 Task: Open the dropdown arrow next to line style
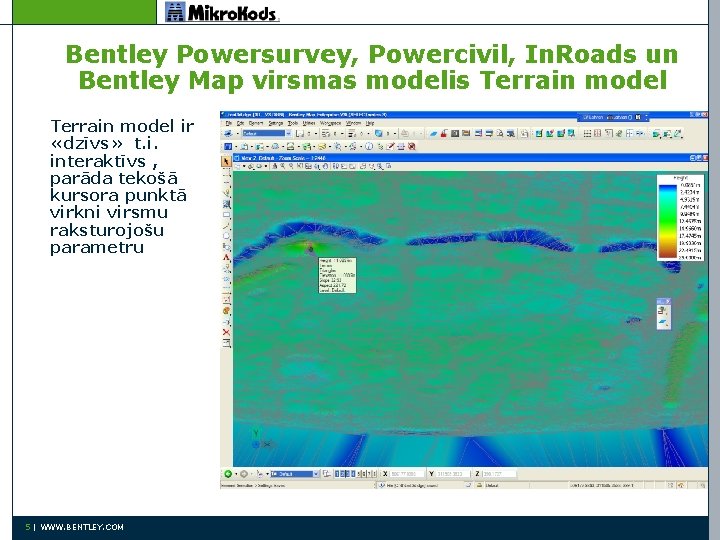[342, 134]
